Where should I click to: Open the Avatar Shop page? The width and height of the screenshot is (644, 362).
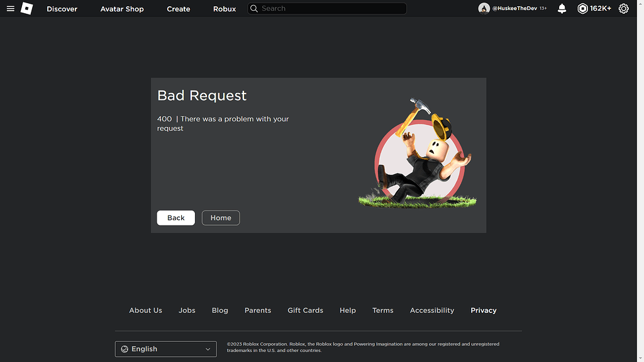pos(122,9)
